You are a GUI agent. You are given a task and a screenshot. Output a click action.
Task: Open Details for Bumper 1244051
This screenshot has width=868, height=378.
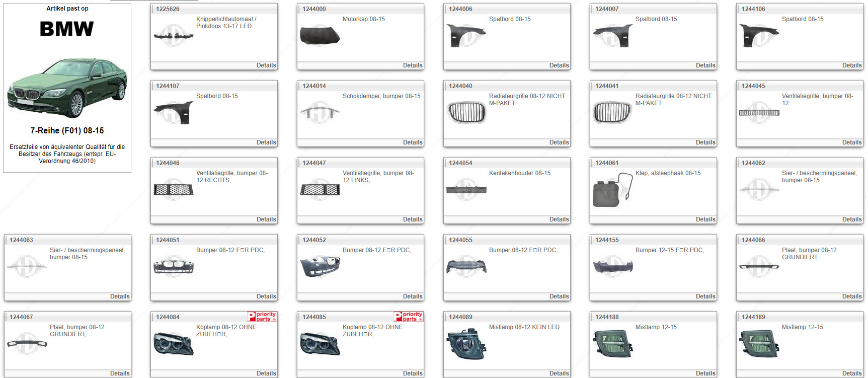click(x=266, y=296)
